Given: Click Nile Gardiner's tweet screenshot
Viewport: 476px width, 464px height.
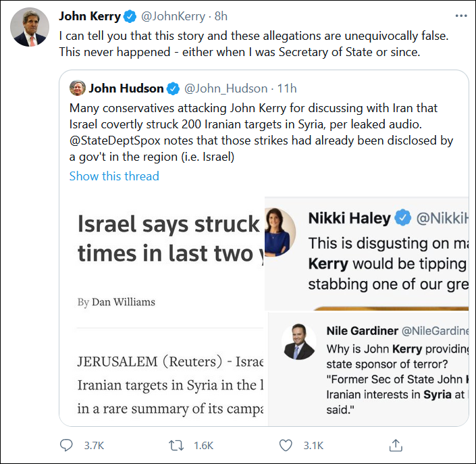Looking at the screenshot, I should [x=368, y=368].
